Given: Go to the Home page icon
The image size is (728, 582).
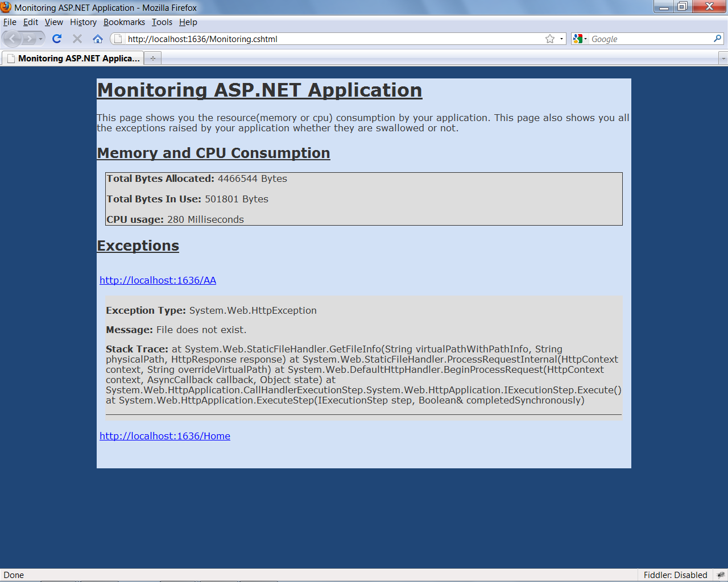Looking at the screenshot, I should 98,39.
